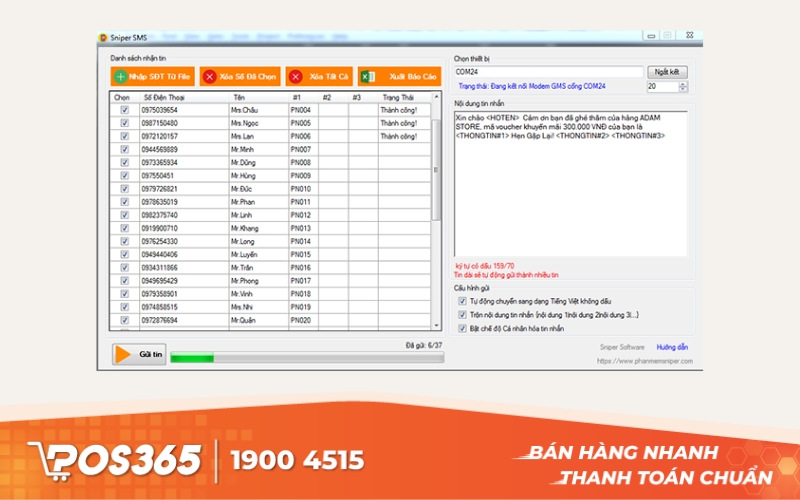The image size is (800, 500).
Task: Toggle the checkbox for 0972120157
Action: (124, 136)
